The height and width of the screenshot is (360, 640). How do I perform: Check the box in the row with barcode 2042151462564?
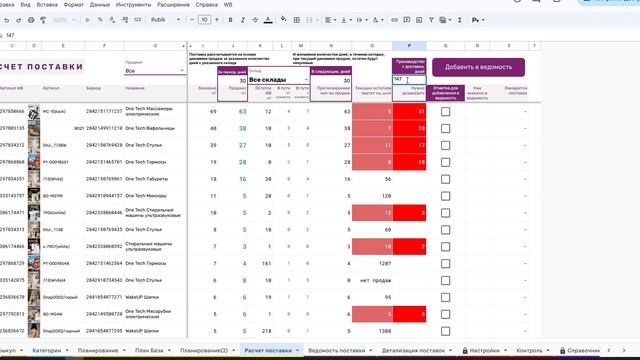pyautogui.click(x=445, y=264)
